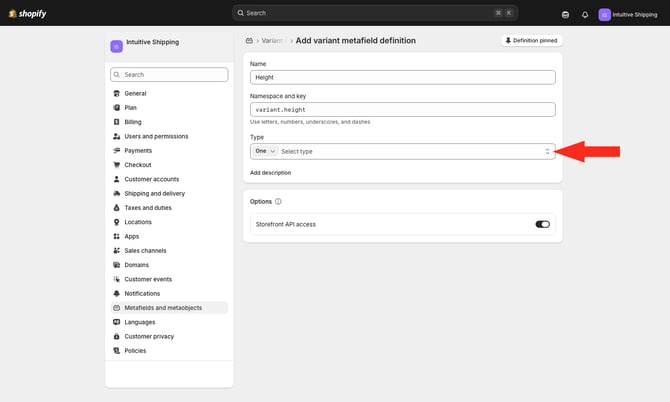Click the Notifications bell icon in sidebar
Screen dimensions: 670x402
coord(116,294)
